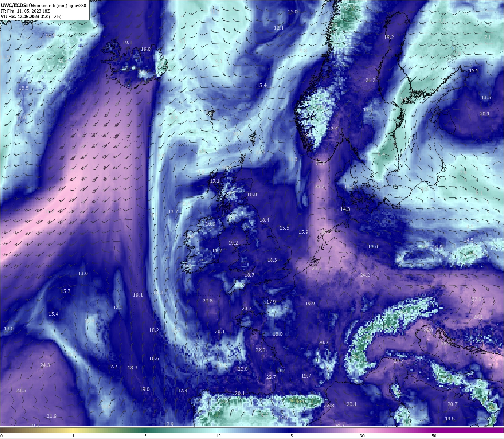Image resolution: width=504 pixels, height=439 pixels.
Task: Select the map value 16.6
Action: coord(154,359)
